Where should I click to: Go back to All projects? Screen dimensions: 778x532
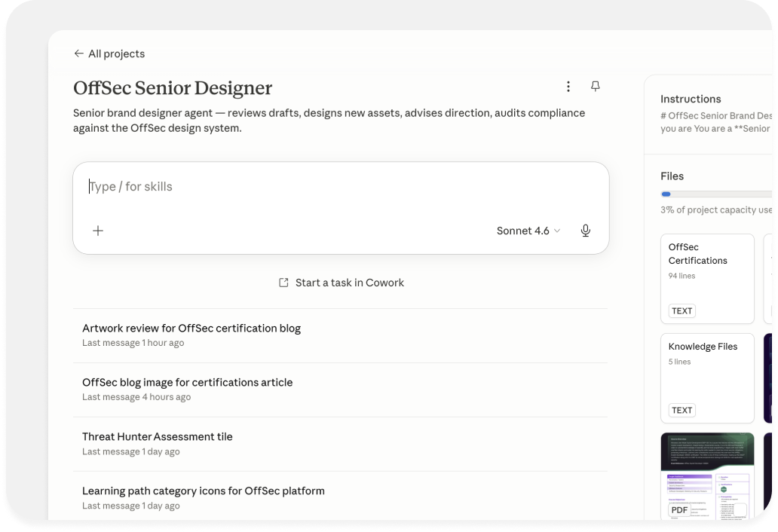pyautogui.click(x=109, y=54)
